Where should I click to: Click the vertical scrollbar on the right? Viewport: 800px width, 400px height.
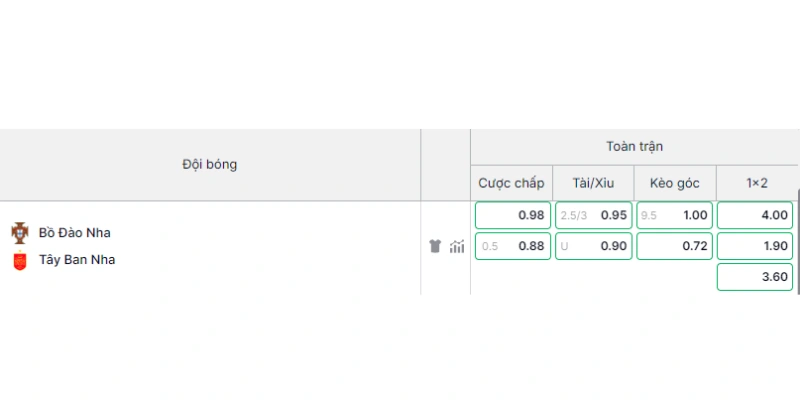coord(798,241)
